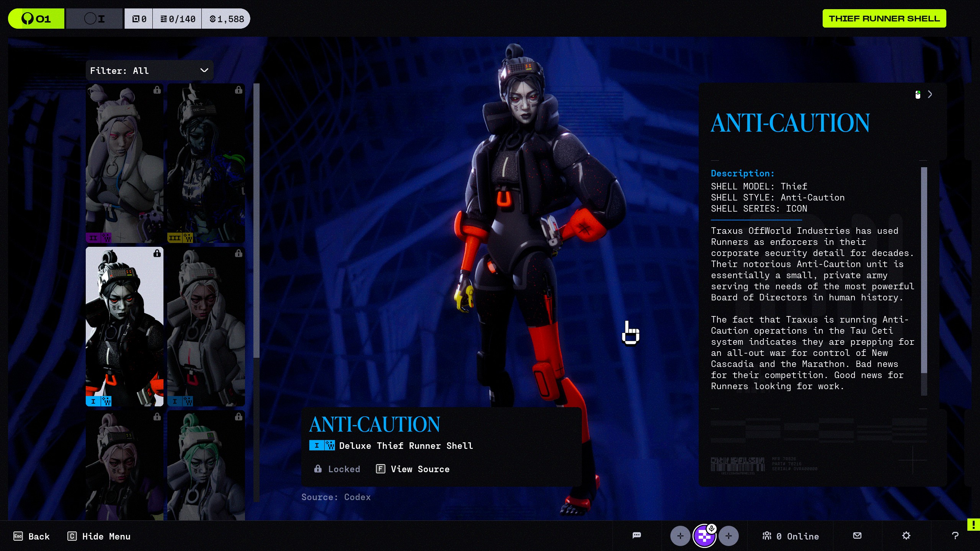Screen dimensions: 980x551
Task: Open the mail inbox icon
Action: [857, 535]
